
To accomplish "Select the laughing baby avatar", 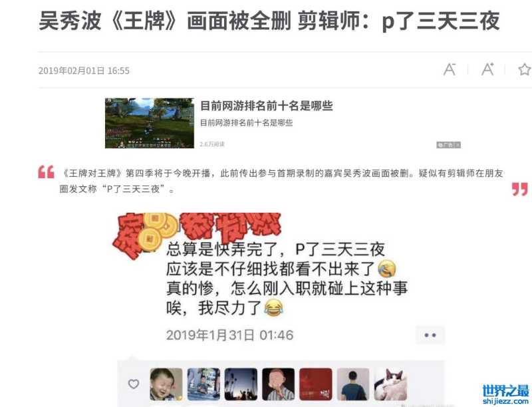I will pyautogui.click(x=166, y=384).
